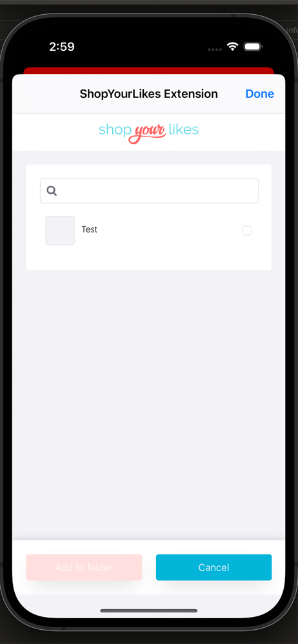Click the Add to folder button

[84, 567]
